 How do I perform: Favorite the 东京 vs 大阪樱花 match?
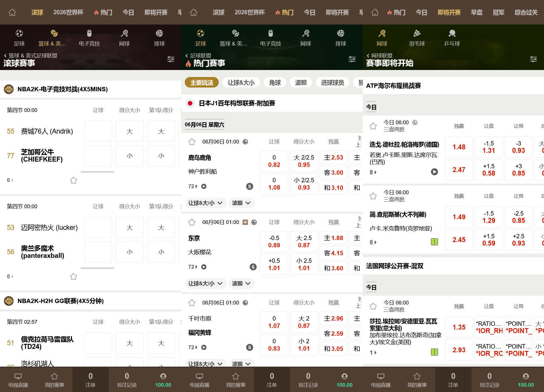click(192, 222)
